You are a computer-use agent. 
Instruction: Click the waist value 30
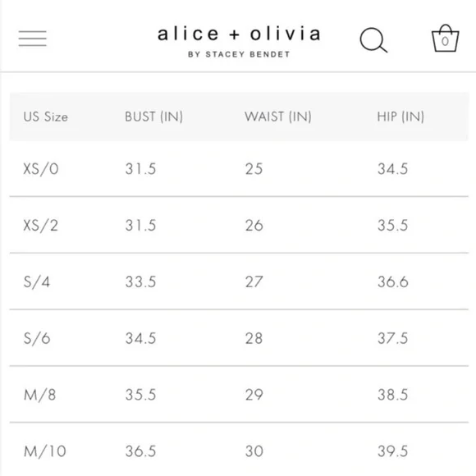(254, 451)
